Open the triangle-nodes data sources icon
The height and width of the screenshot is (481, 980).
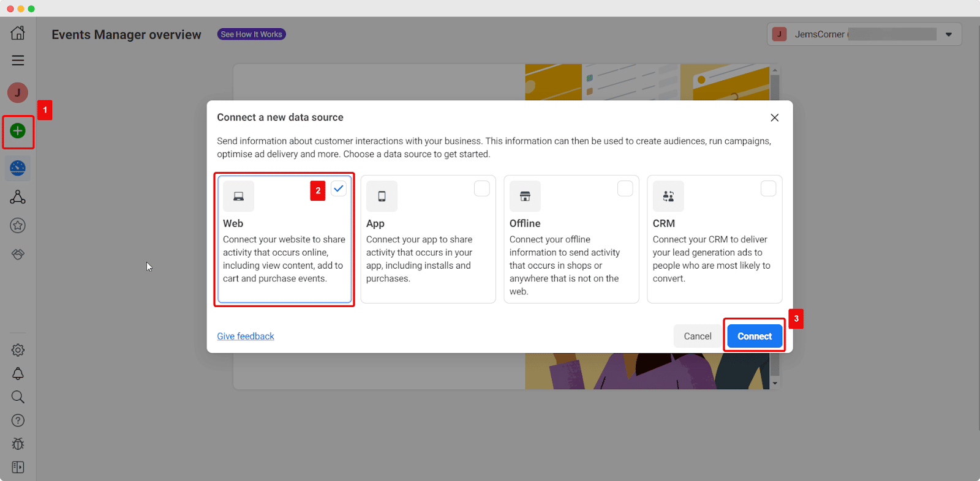click(x=18, y=197)
